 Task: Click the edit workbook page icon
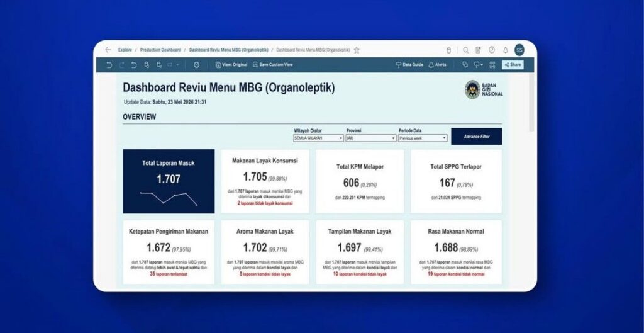point(478,50)
